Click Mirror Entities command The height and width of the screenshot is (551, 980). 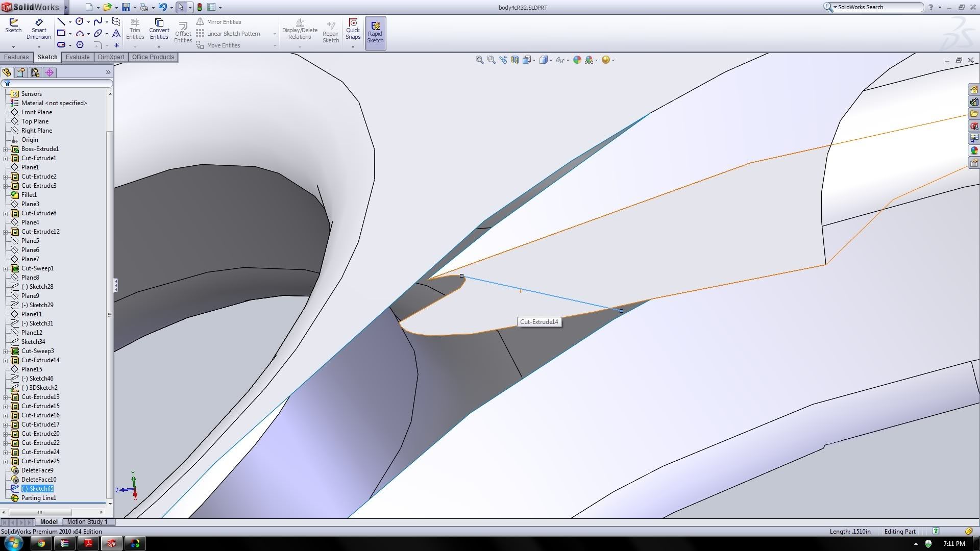218,22
